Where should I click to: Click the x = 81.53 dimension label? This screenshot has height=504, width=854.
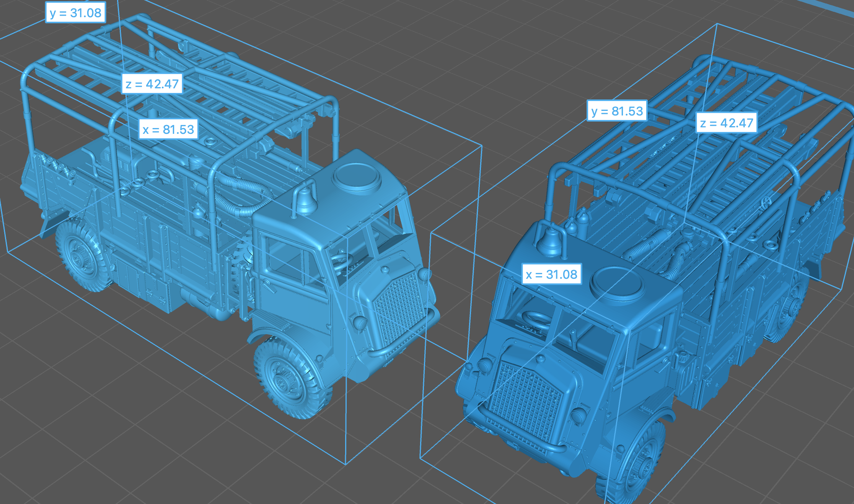click(168, 129)
